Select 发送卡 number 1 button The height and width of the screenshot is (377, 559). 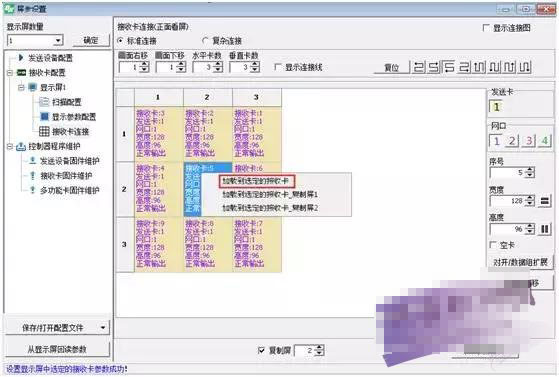(496, 107)
